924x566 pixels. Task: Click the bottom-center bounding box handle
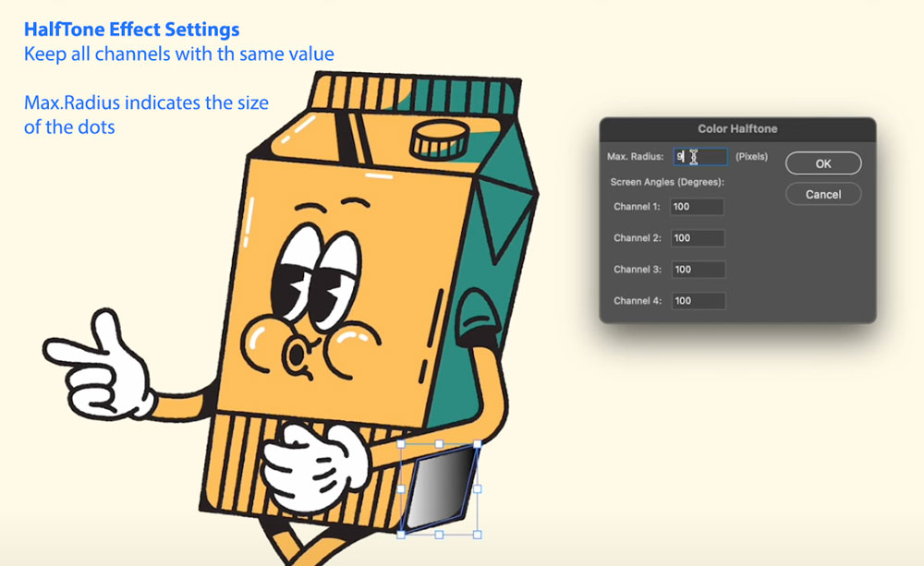point(439,534)
